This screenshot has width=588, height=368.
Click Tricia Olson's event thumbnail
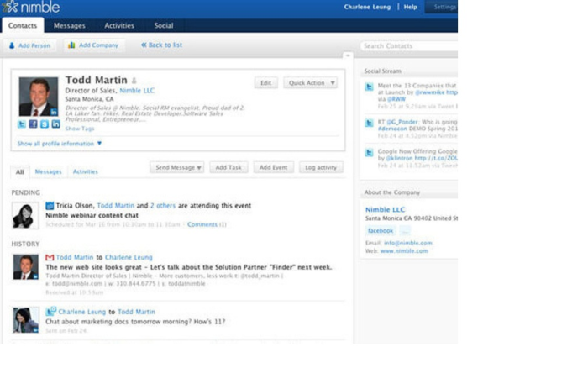(25, 215)
